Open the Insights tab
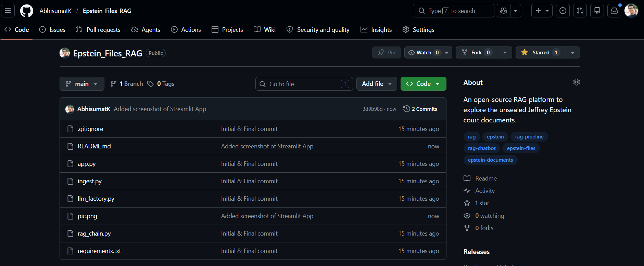 (376, 30)
